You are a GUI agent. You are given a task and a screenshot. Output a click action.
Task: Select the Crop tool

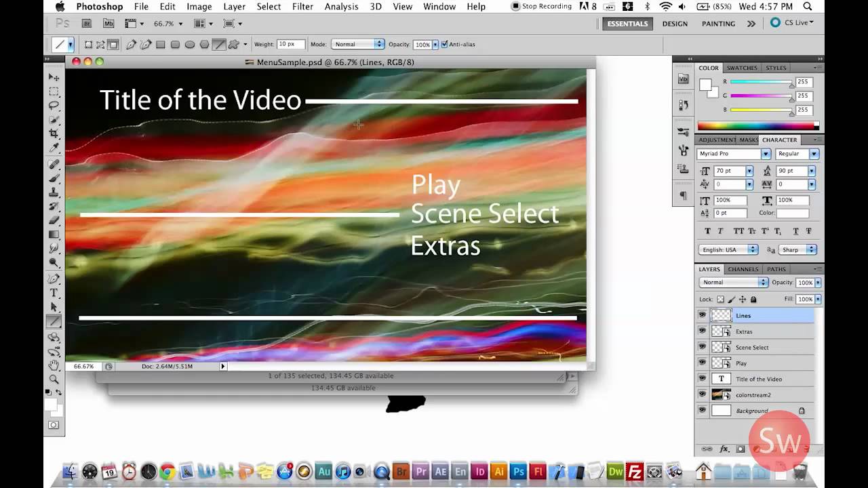(x=54, y=134)
